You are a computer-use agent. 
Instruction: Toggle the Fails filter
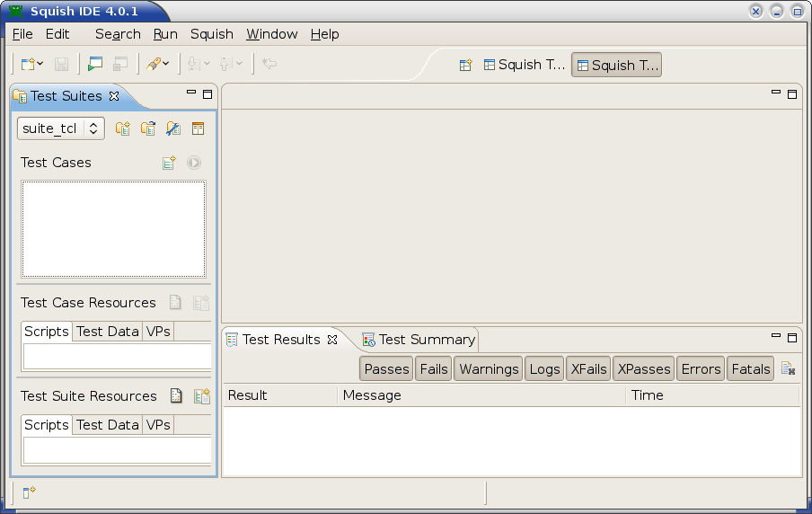tap(434, 369)
